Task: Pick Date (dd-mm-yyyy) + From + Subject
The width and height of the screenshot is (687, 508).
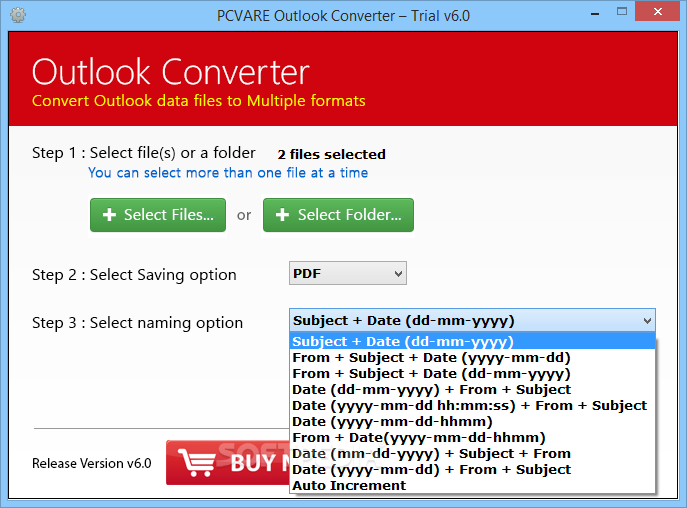Action: point(472,390)
